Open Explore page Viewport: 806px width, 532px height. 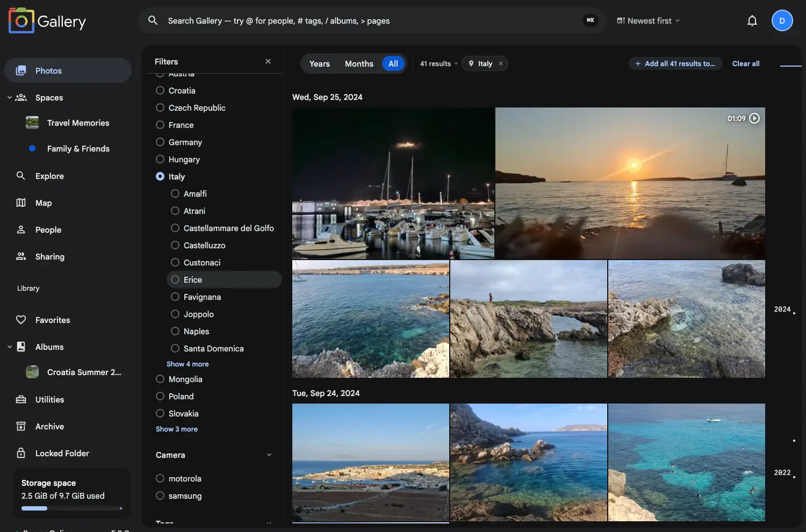tap(49, 176)
